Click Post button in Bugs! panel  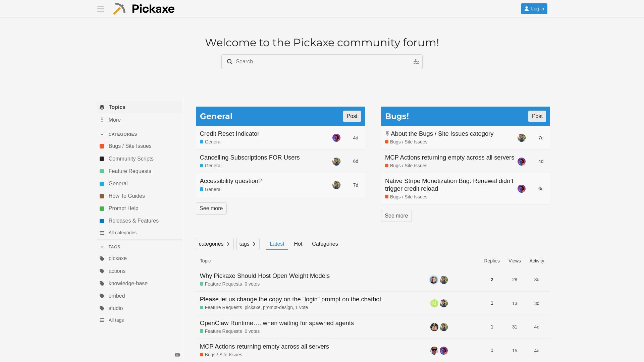[x=537, y=116]
